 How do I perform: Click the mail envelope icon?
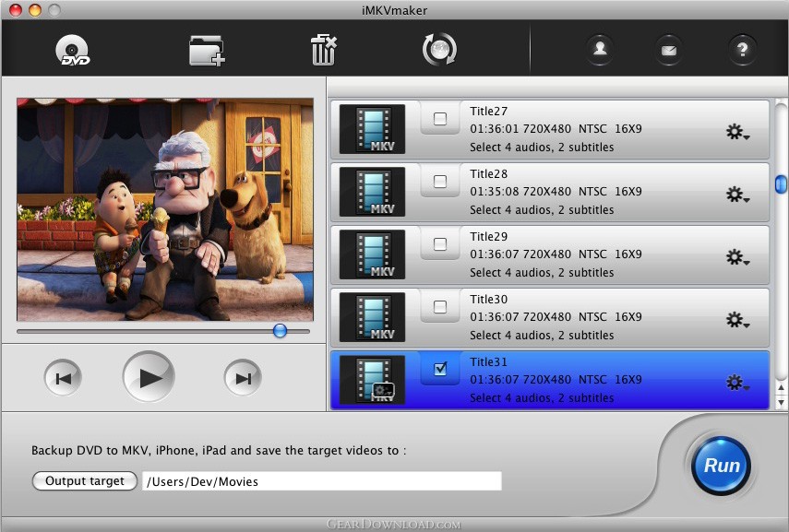(x=670, y=51)
